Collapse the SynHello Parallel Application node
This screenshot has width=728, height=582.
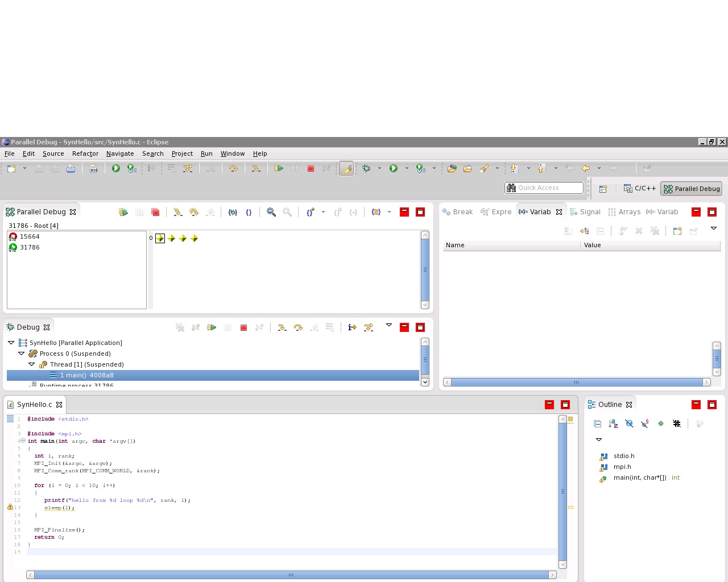pos(11,343)
